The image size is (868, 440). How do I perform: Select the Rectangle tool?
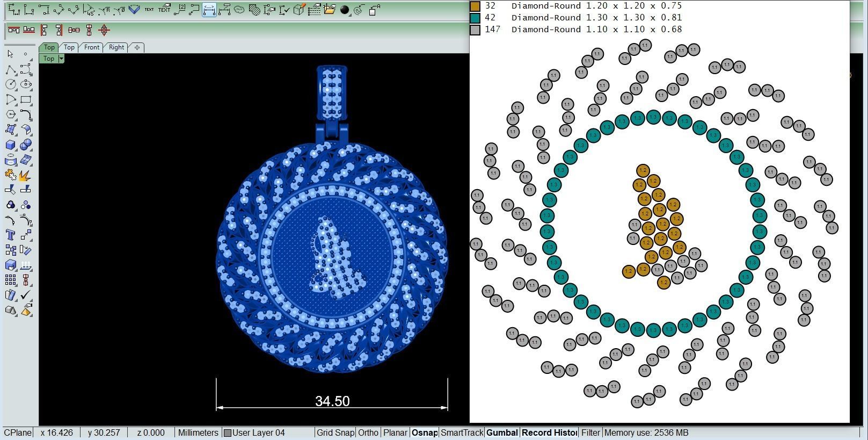point(26,99)
